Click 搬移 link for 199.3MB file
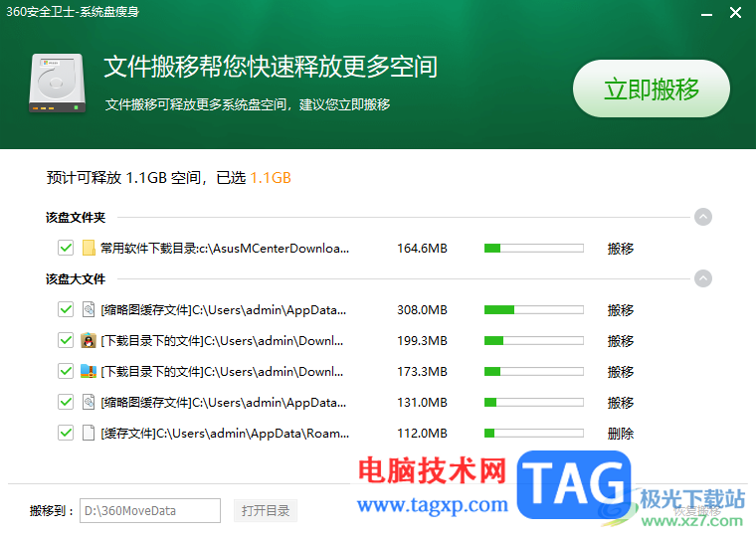The width and height of the screenshot is (756, 537). coord(620,341)
